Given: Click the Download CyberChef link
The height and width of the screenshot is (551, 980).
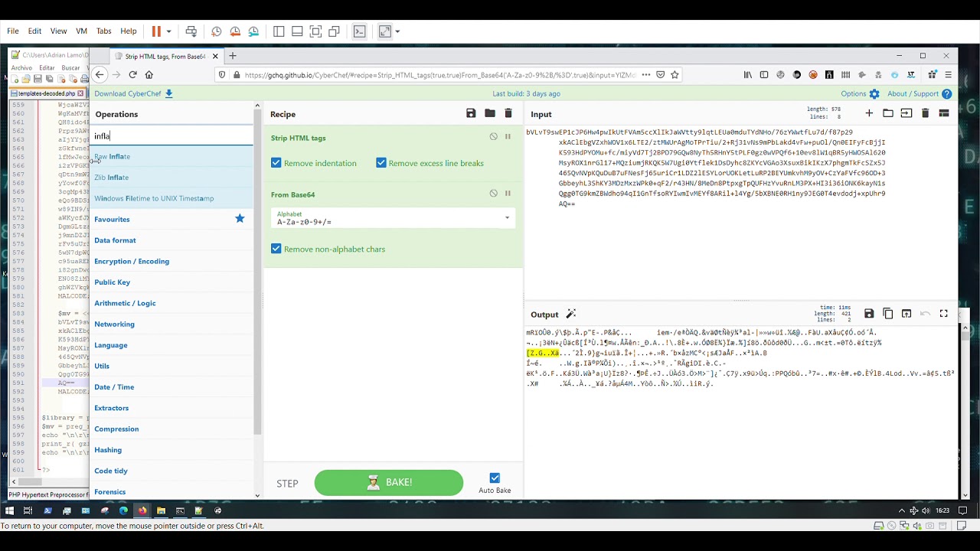Looking at the screenshot, I should (x=133, y=93).
